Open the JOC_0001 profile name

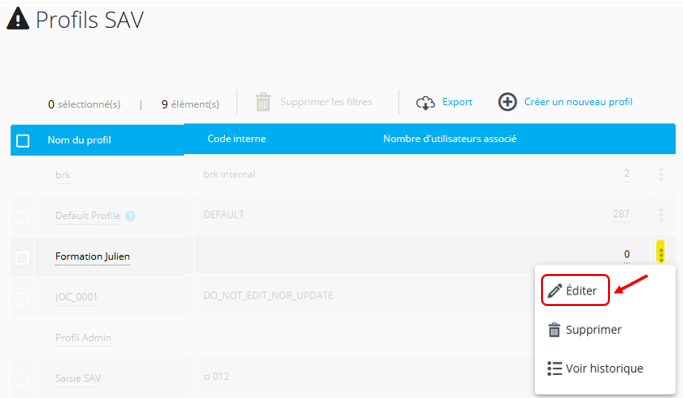(76, 297)
